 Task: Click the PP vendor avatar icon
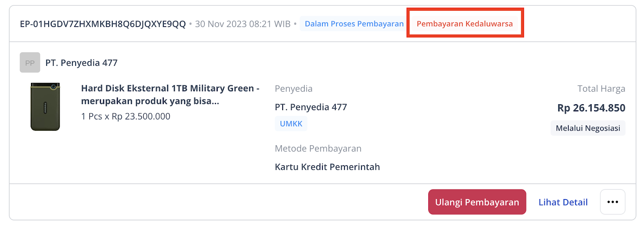point(30,62)
